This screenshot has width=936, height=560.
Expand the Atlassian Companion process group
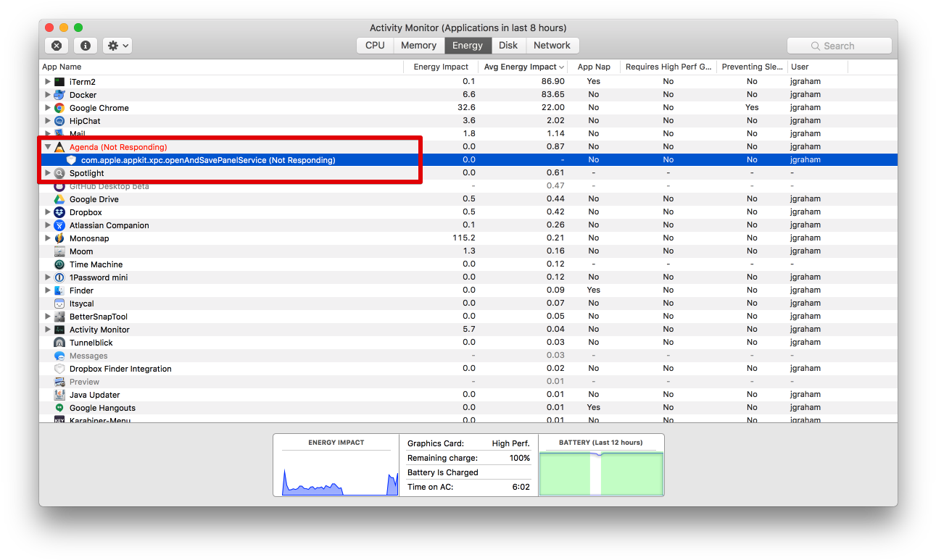[48, 225]
